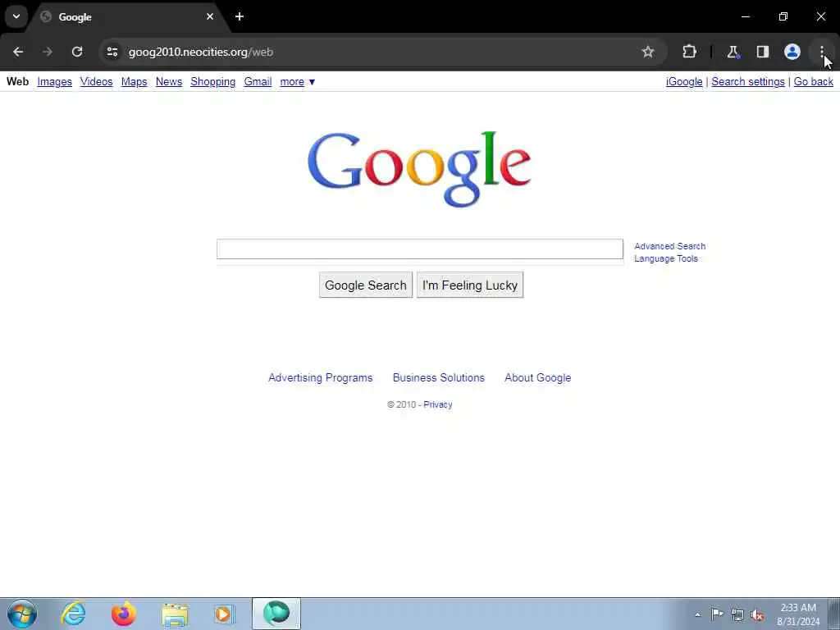840x630 pixels.
Task: Reload the page with the refresh icon
Action: [x=77, y=52]
